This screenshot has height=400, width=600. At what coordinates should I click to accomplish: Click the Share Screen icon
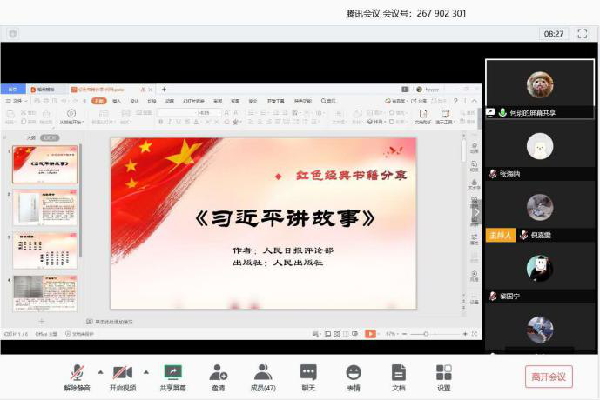[x=172, y=376]
